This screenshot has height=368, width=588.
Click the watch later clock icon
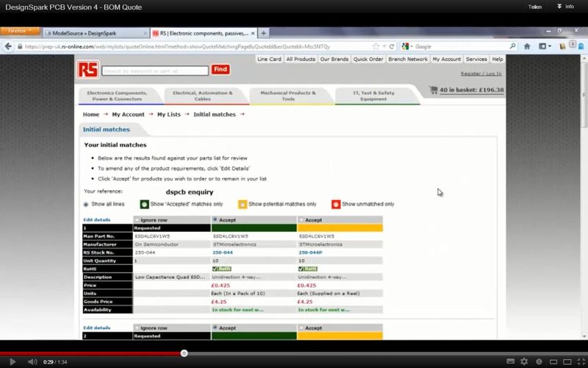(x=539, y=361)
